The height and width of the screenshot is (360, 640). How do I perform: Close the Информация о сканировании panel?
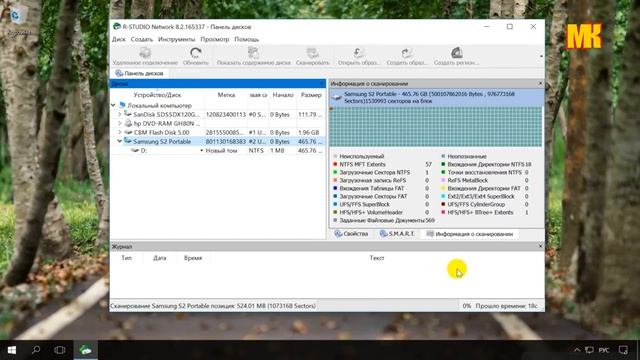point(540,84)
